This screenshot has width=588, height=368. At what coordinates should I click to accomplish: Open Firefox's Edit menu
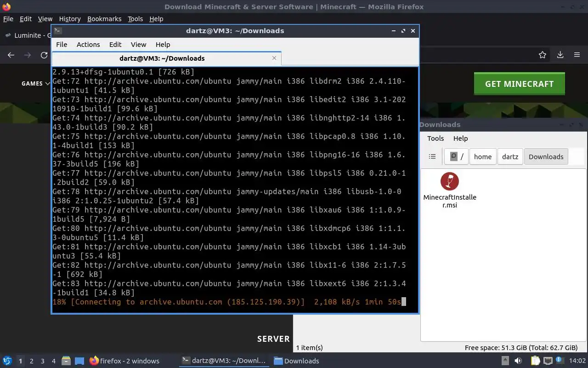pos(26,19)
